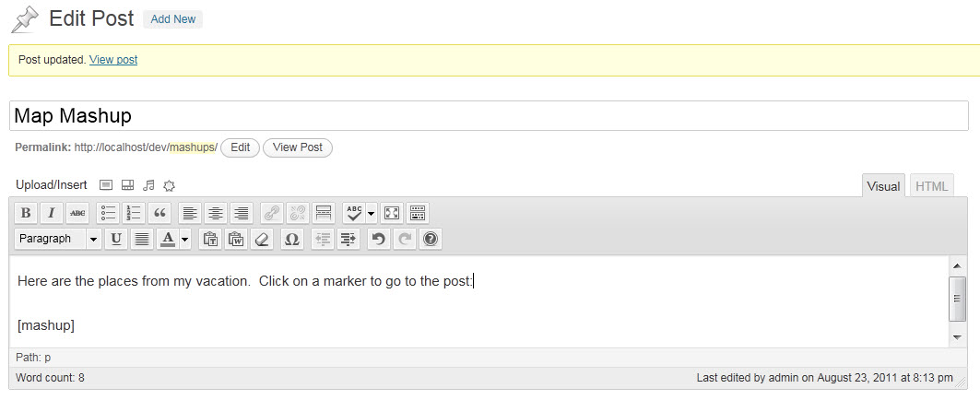Viewport: 980px width, 400px height.
Task: Apply italic formatting
Action: pos(52,213)
